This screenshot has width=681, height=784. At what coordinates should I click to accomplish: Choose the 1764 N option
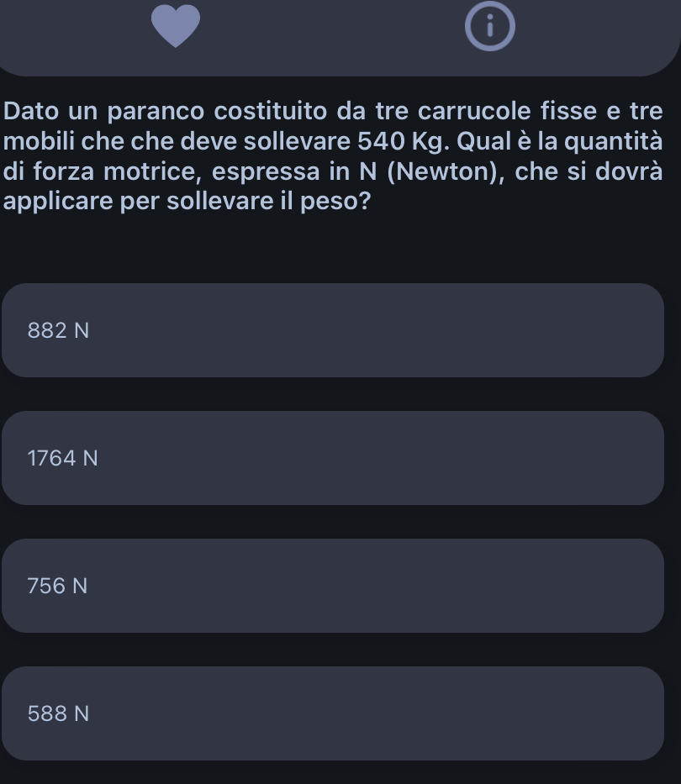[x=333, y=458]
